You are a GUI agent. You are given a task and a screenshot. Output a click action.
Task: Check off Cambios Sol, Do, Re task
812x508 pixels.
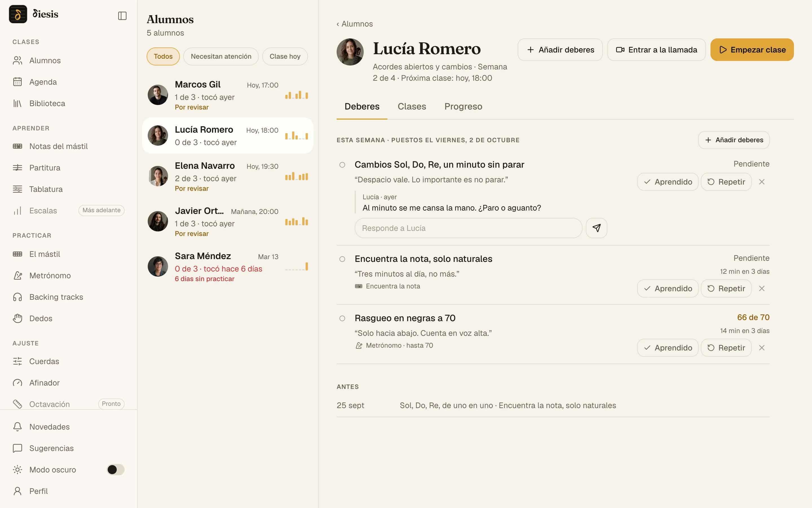click(x=342, y=165)
